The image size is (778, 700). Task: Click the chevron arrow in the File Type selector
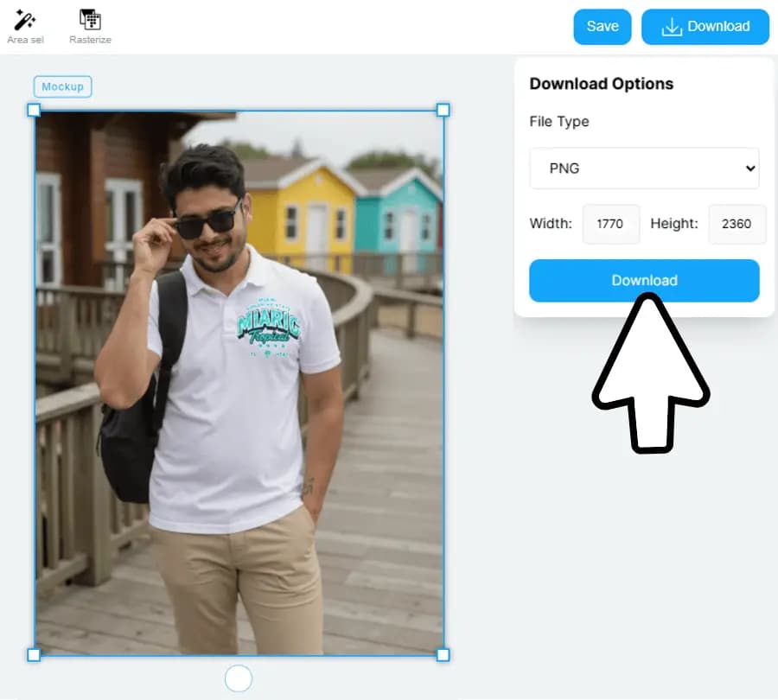tap(749, 169)
